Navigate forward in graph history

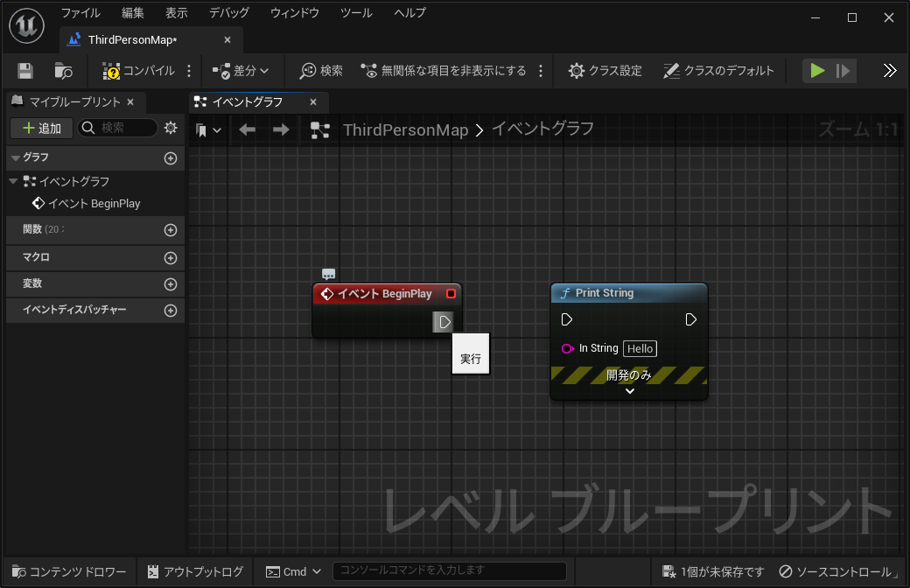(x=281, y=130)
